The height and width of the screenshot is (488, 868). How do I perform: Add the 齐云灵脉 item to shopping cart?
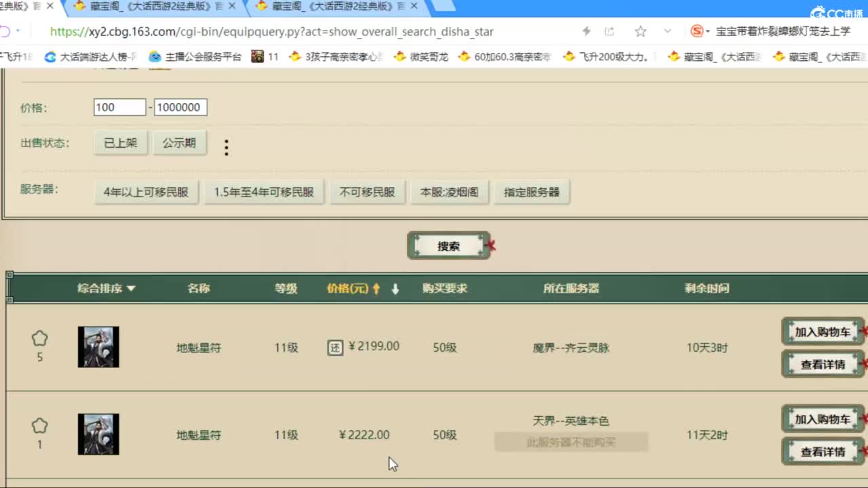(x=823, y=332)
